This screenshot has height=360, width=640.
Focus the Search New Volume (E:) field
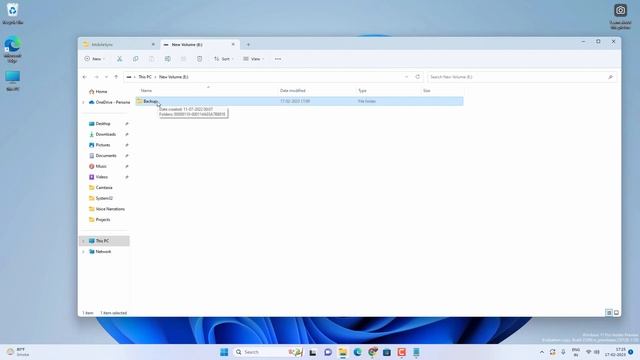tap(522, 77)
